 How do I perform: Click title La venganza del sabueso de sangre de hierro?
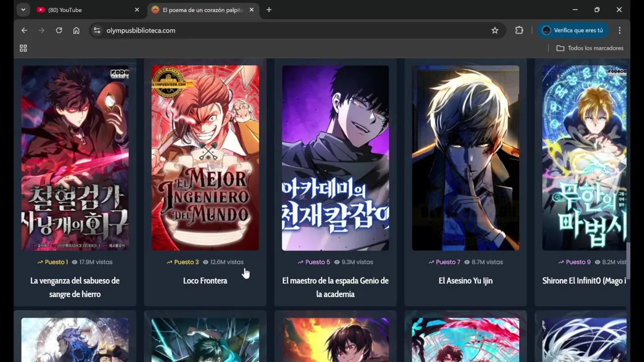(75, 287)
